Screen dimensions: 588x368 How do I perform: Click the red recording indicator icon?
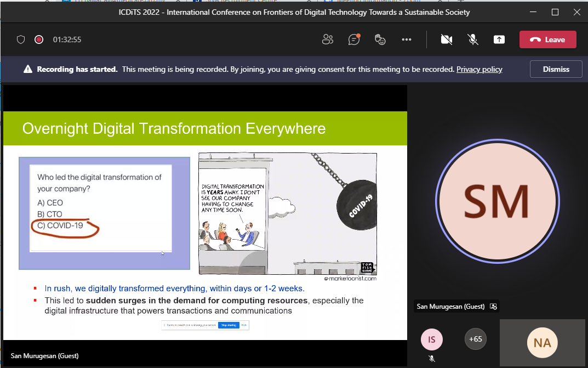38,39
